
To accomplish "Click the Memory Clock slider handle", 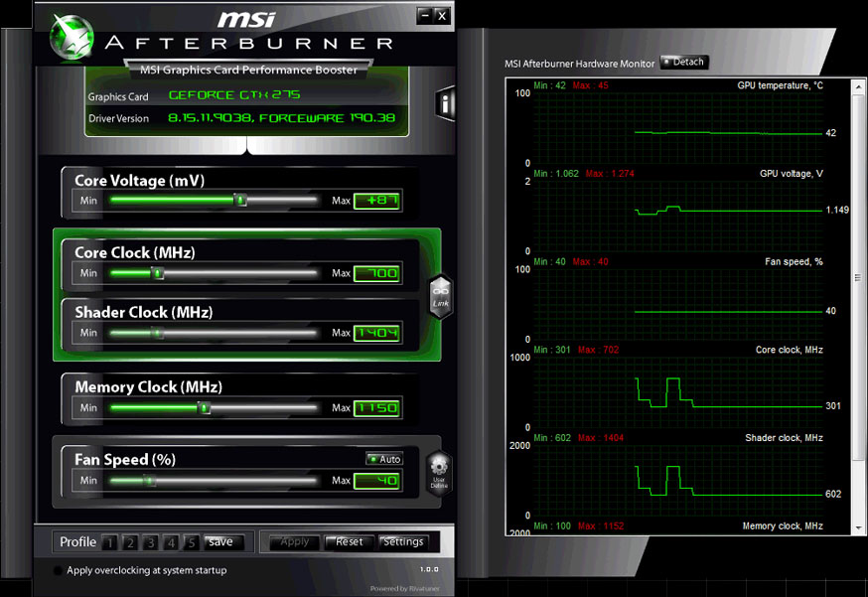I will (x=204, y=407).
